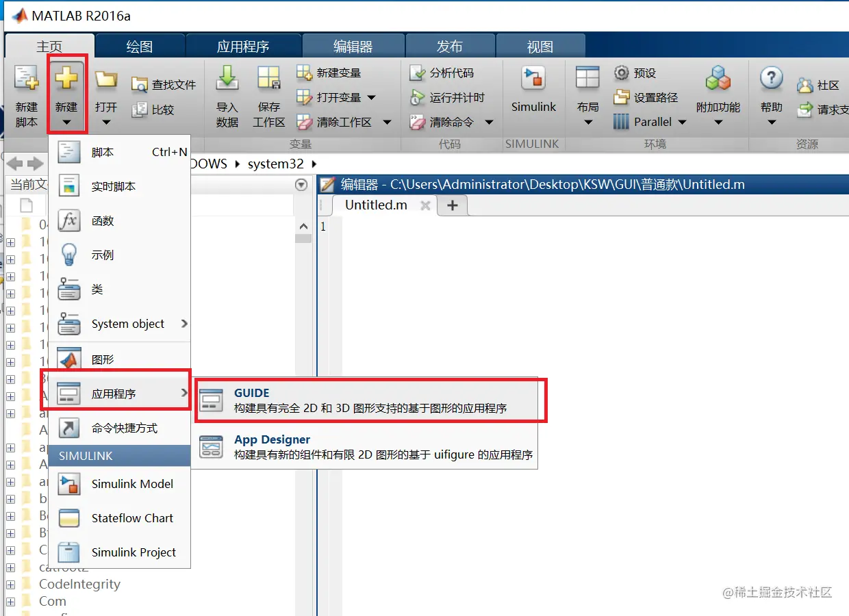Viewport: 849px width, 616px height.
Task: Click 分析代码 in the toolstrip
Action: click(442, 73)
